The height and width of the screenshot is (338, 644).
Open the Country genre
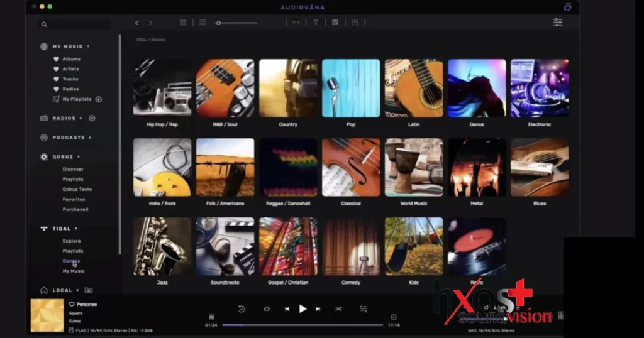click(x=288, y=88)
